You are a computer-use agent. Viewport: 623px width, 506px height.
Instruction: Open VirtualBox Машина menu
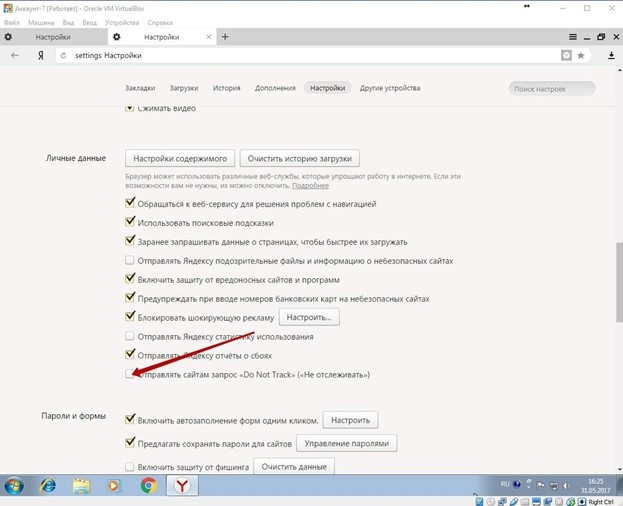pyautogui.click(x=41, y=23)
